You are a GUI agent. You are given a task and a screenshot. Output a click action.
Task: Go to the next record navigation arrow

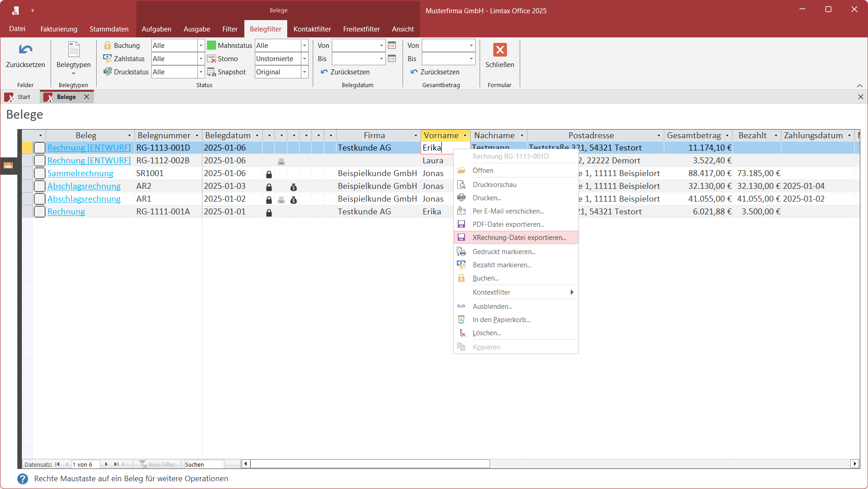tap(106, 464)
